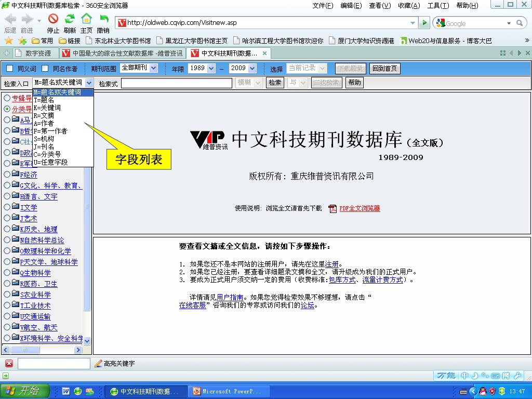Click the red X find bar close icon
This screenshot has height=399, width=532.
(9, 363)
